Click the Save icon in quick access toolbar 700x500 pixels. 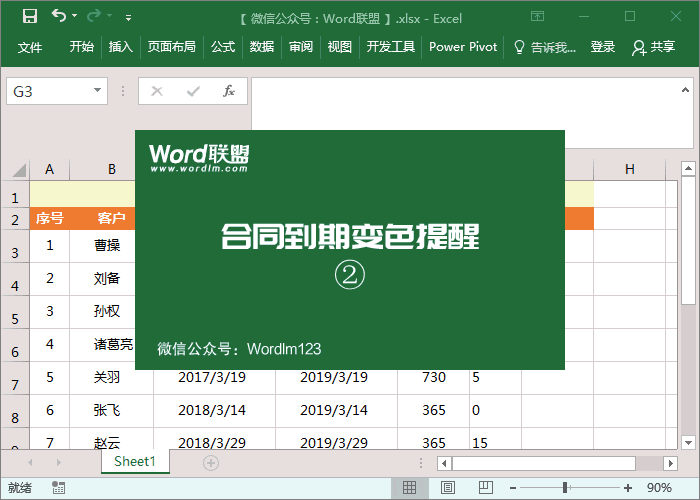[30, 16]
